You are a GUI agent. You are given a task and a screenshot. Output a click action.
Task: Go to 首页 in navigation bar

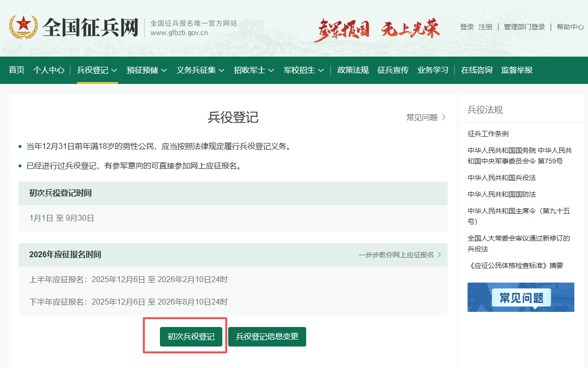tap(17, 70)
